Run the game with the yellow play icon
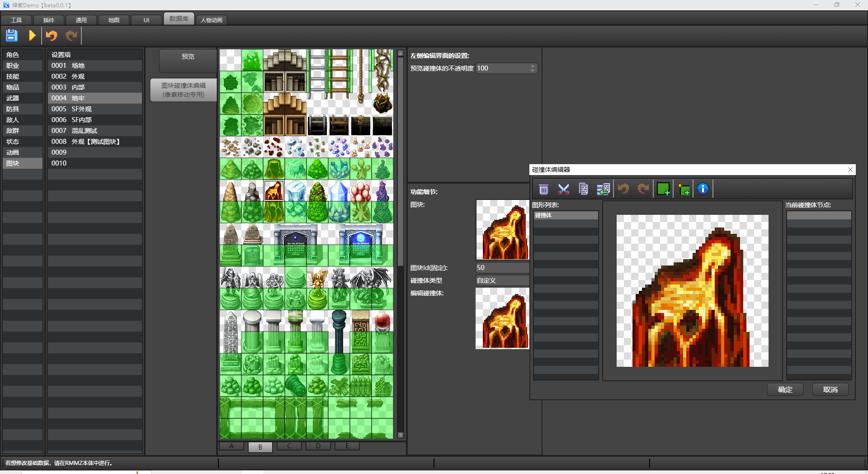Screen dimensions: 868x474 pyautogui.click(x=32, y=35)
